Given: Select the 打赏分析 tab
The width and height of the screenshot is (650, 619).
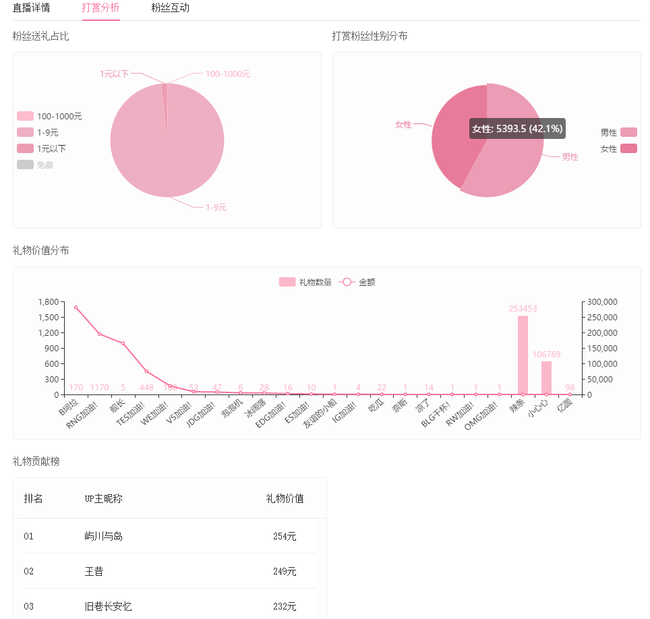Looking at the screenshot, I should coord(100,8).
